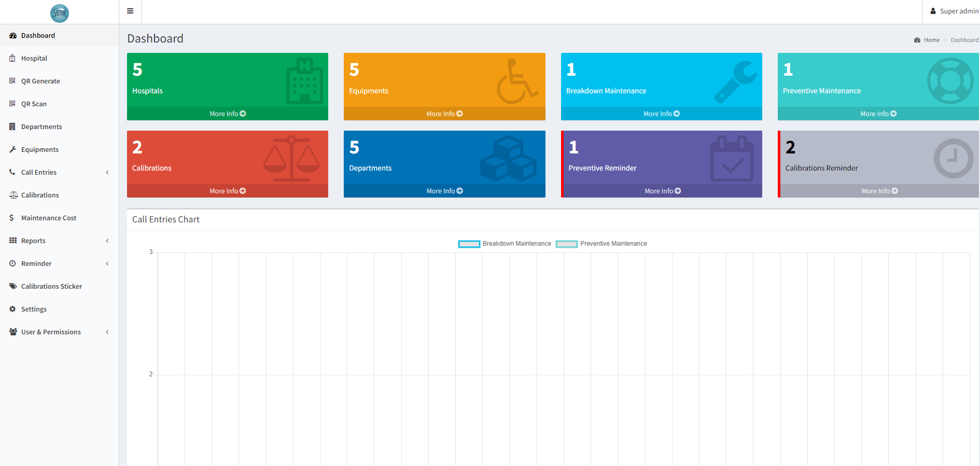
Task: Toggle the sidebar with the hamburger icon
Action: point(130,11)
